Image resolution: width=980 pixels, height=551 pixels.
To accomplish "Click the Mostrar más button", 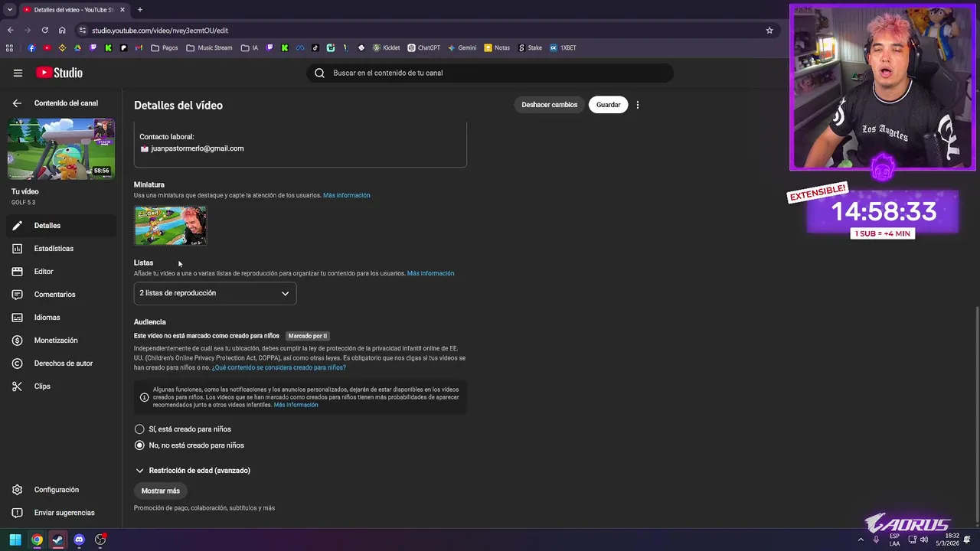I will (161, 491).
